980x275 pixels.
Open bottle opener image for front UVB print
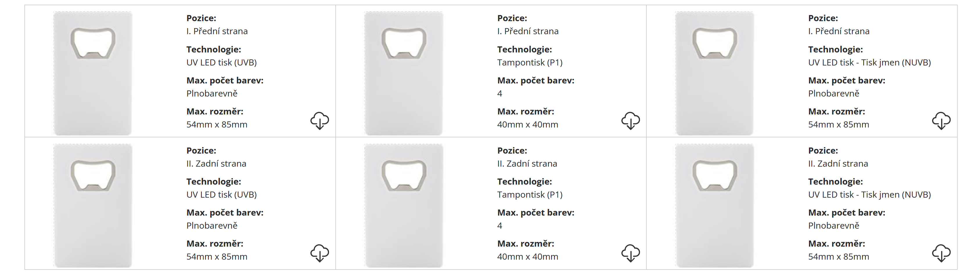click(x=93, y=73)
